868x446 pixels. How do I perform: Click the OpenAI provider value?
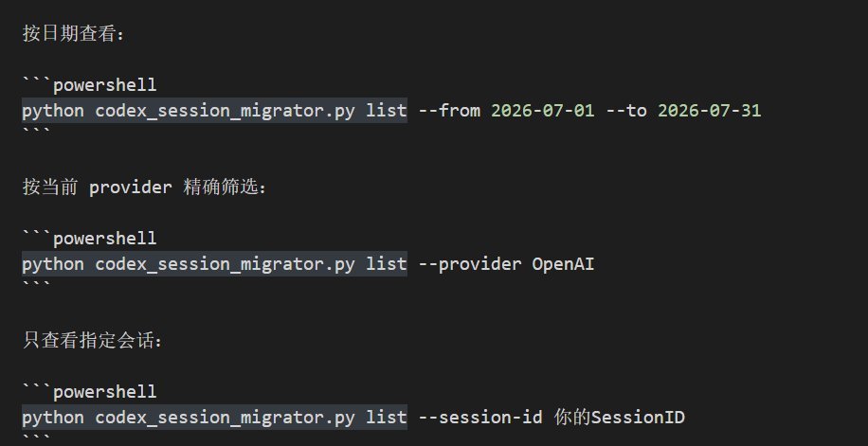[563, 264]
